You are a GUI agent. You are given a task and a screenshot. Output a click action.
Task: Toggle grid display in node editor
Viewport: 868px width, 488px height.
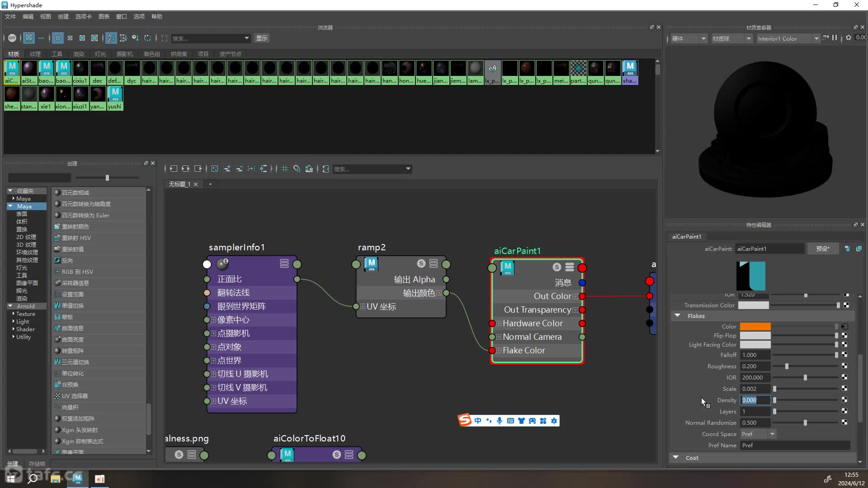(285, 169)
